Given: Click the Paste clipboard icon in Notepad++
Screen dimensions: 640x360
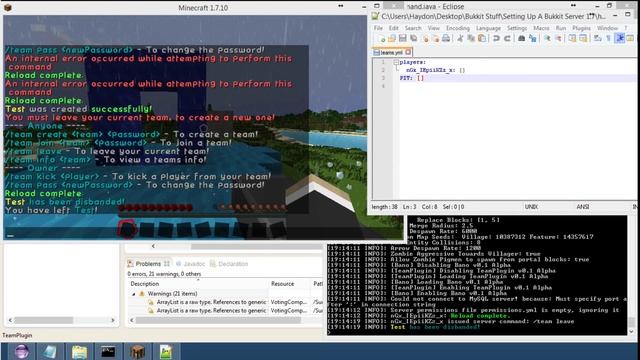Looking at the screenshot, I should [x=482, y=38].
